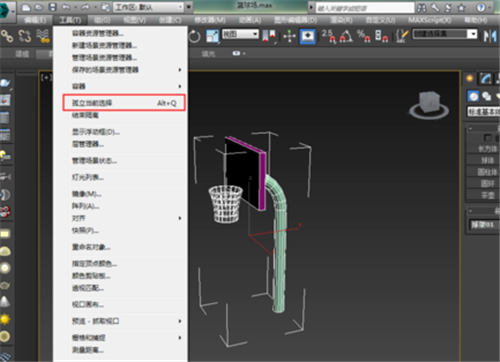Click the AutoGrid checkbox in Object Type rollout
500x362 pixels.
[x=487, y=138]
